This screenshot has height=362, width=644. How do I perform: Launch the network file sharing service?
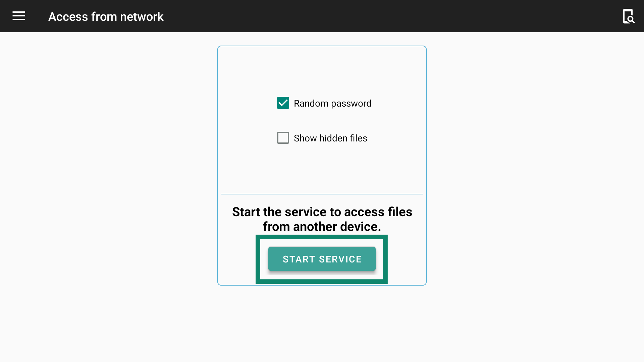point(322,259)
